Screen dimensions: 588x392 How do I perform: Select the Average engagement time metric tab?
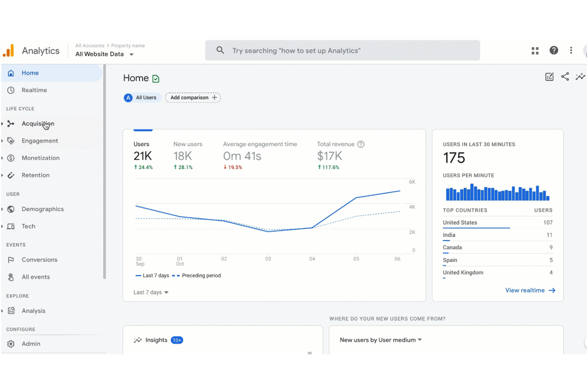(x=260, y=155)
